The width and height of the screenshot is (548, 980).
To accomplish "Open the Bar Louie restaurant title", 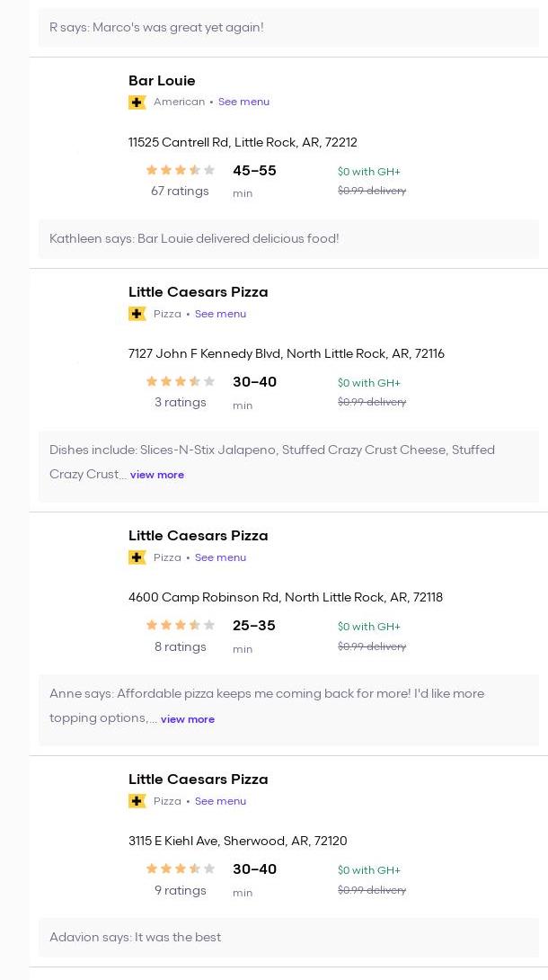I will 162,80.
